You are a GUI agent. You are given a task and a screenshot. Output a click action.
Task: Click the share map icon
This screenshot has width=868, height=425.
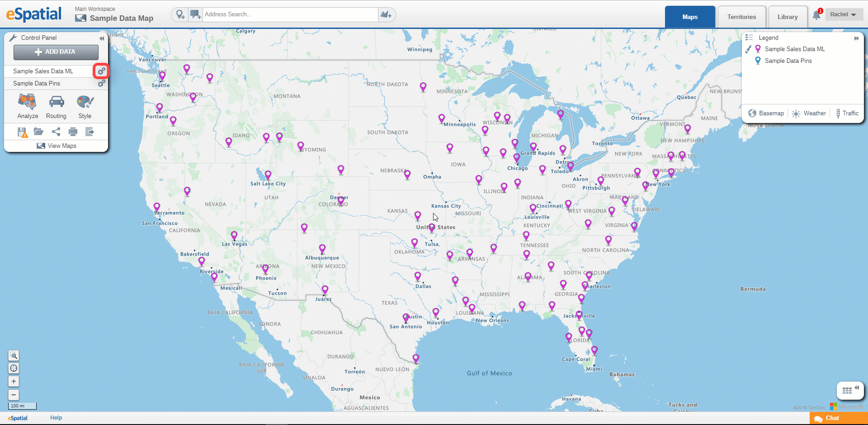[x=56, y=132]
